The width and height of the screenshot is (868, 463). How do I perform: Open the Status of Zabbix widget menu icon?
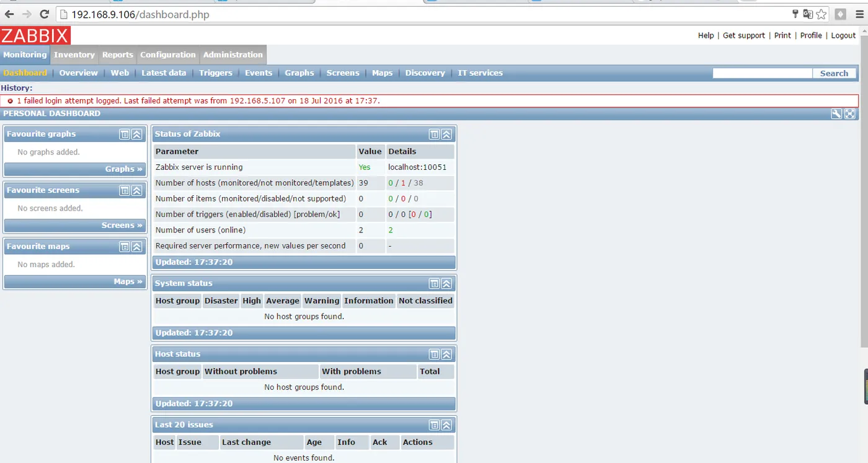point(435,134)
